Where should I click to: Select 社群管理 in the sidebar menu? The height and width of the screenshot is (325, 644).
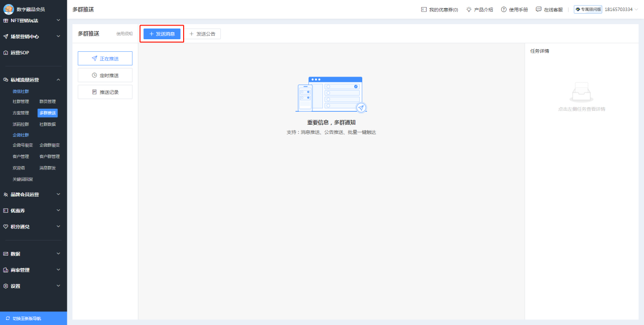click(x=20, y=101)
